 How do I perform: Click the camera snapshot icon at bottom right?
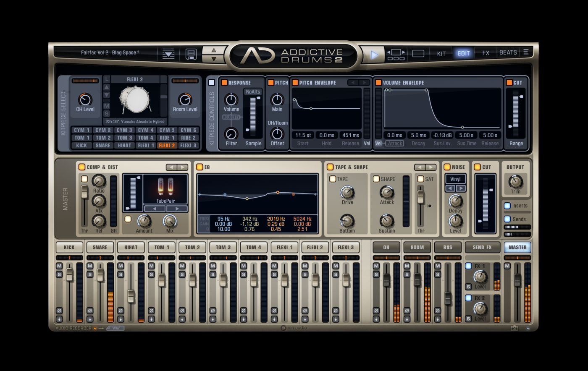click(514, 328)
